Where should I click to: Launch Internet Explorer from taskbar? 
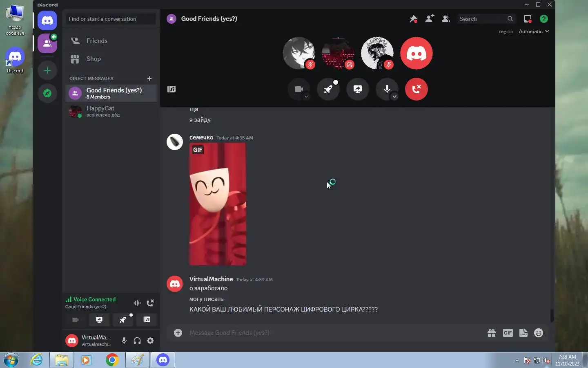[x=37, y=360]
